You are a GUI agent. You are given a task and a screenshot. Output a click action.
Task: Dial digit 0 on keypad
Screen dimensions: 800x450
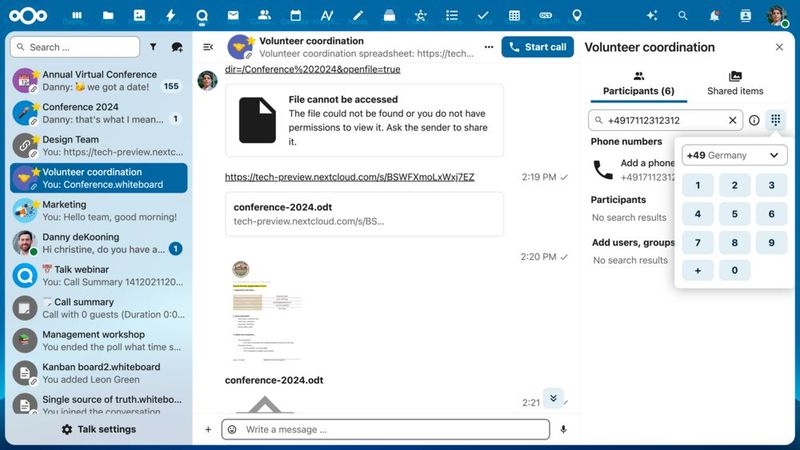734,270
